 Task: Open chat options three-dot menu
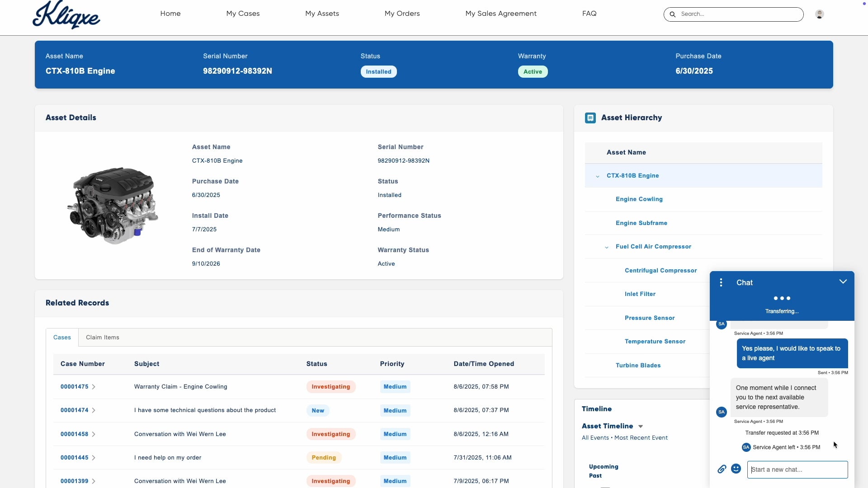721,282
